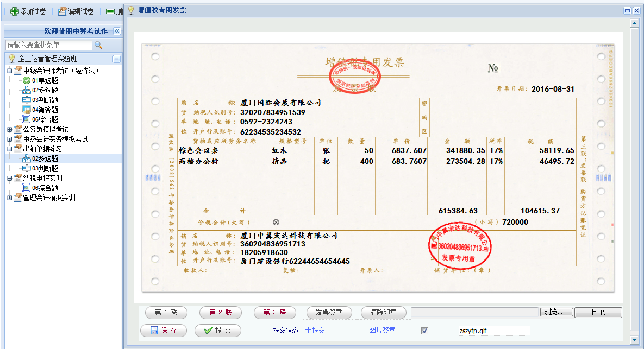Click the green plus add exam paper icon
Image resolution: width=644 pixels, height=349 pixels.
[14, 11]
